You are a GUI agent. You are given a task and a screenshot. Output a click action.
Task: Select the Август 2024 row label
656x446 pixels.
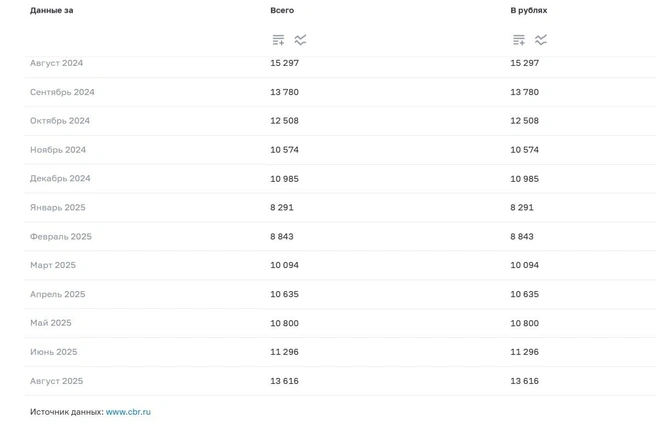tap(56, 63)
